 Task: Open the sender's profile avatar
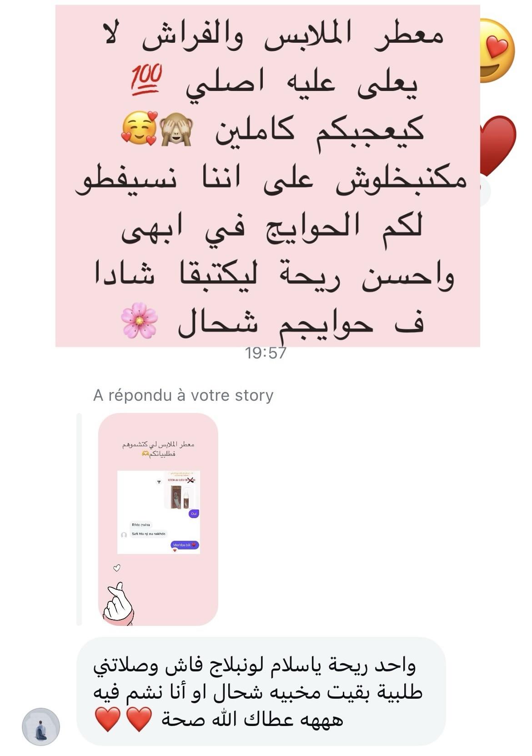(41, 726)
